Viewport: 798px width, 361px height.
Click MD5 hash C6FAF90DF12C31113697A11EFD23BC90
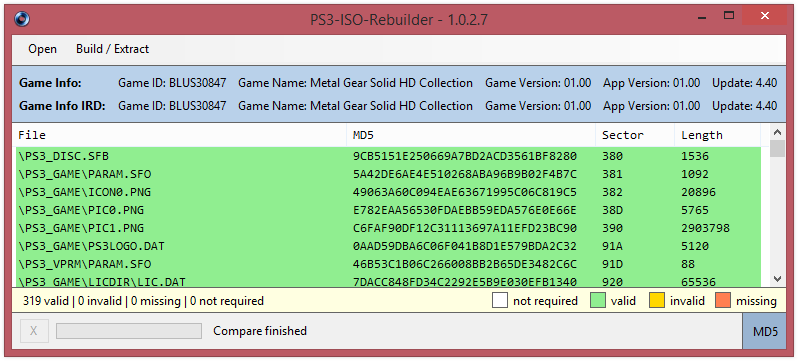pyautogui.click(x=465, y=228)
